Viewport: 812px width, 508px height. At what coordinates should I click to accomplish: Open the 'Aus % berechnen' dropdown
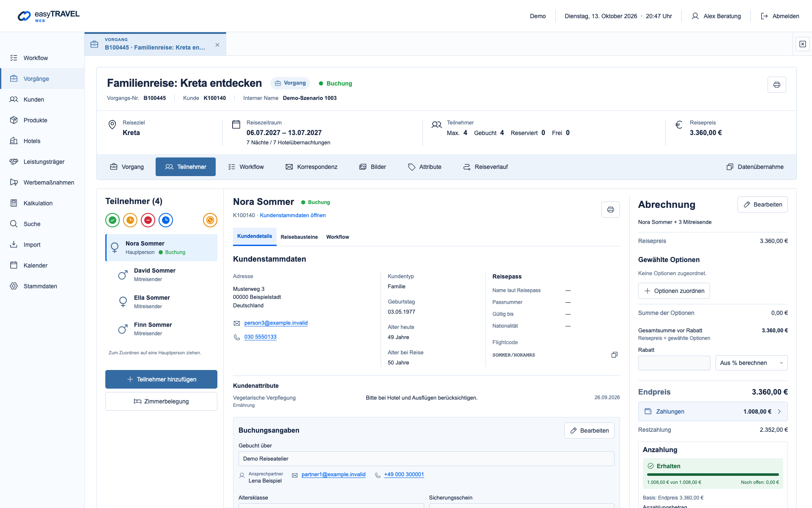coord(751,363)
